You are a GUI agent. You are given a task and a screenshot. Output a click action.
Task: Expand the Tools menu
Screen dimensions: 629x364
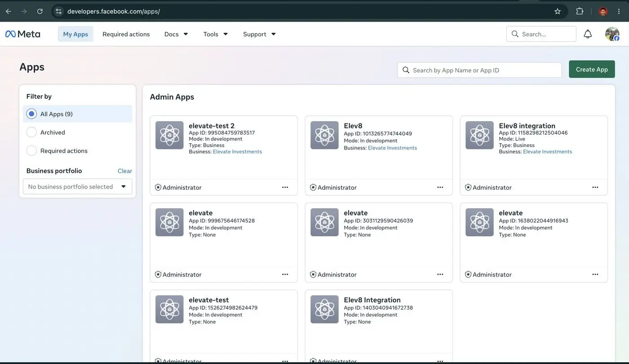[216, 34]
